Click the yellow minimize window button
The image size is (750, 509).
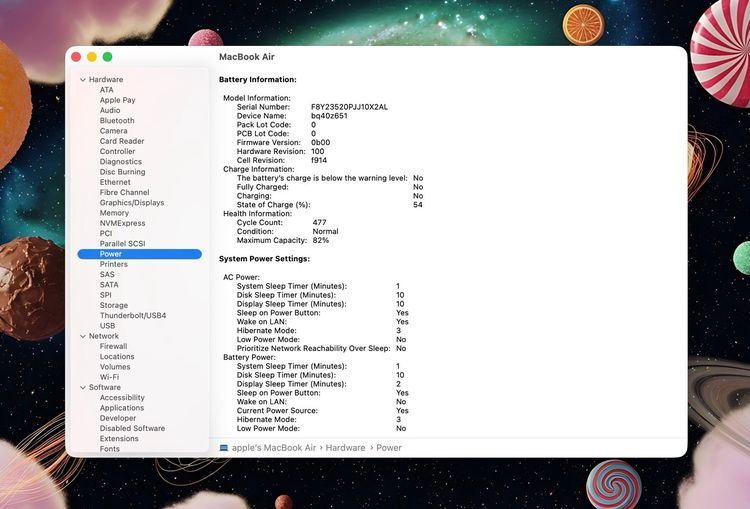click(x=92, y=57)
